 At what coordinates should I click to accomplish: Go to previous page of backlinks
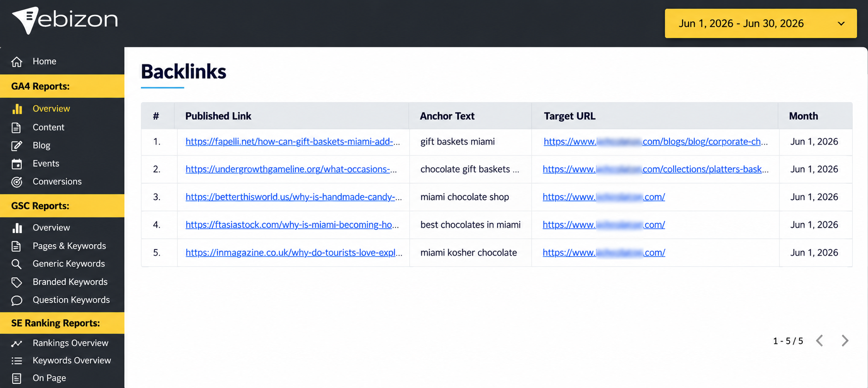tap(819, 341)
